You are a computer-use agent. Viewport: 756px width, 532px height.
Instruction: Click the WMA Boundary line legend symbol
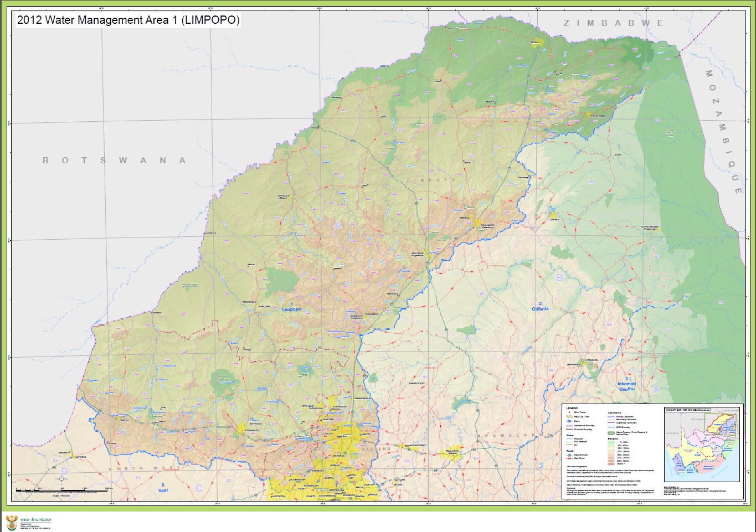tap(611, 427)
